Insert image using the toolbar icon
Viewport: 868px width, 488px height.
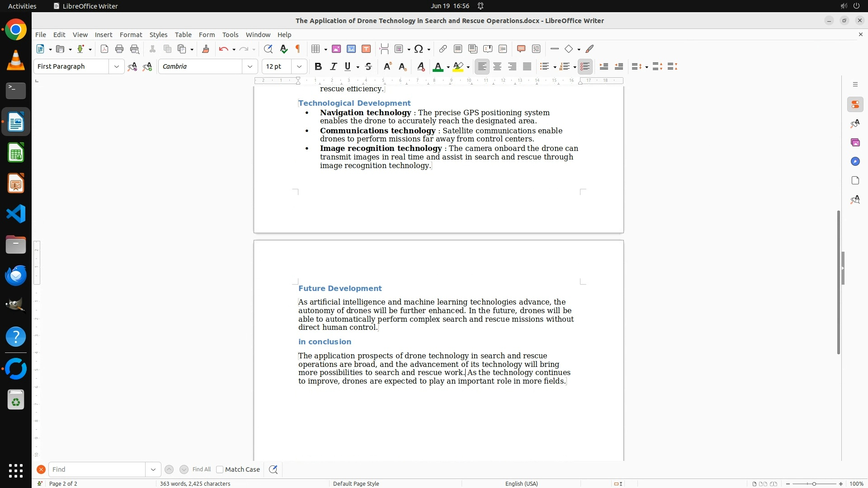(336, 49)
